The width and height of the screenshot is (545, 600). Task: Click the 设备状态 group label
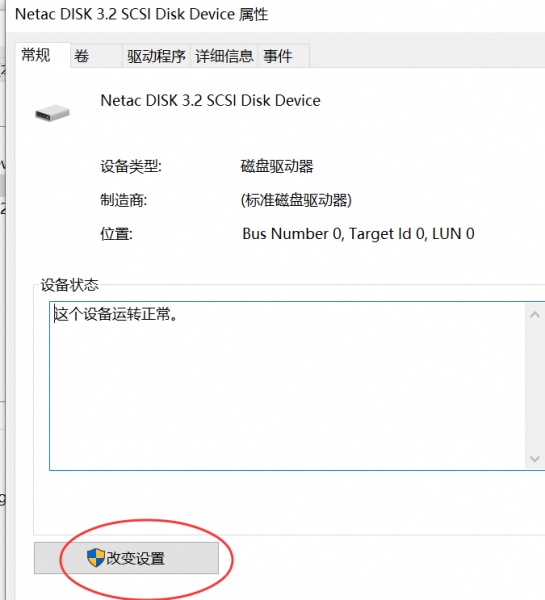[x=70, y=285]
